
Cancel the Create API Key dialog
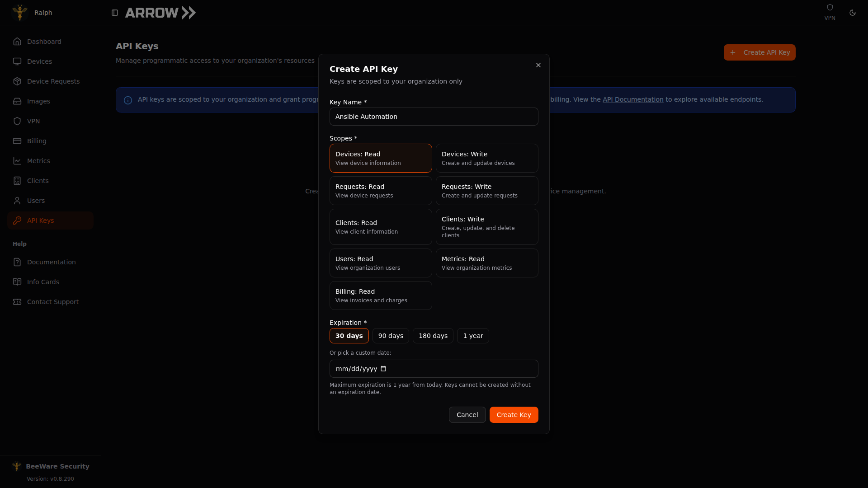(x=467, y=415)
